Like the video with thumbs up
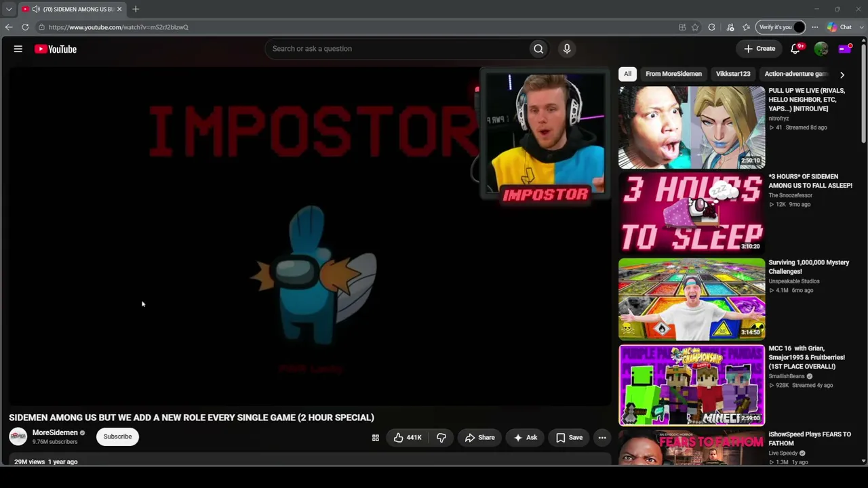This screenshot has width=868, height=488. (408, 438)
